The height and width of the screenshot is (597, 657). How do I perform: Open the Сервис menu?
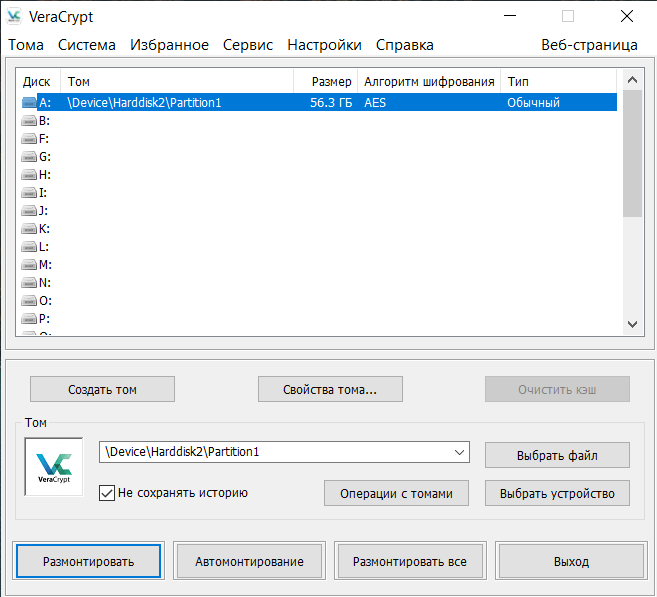pos(248,45)
